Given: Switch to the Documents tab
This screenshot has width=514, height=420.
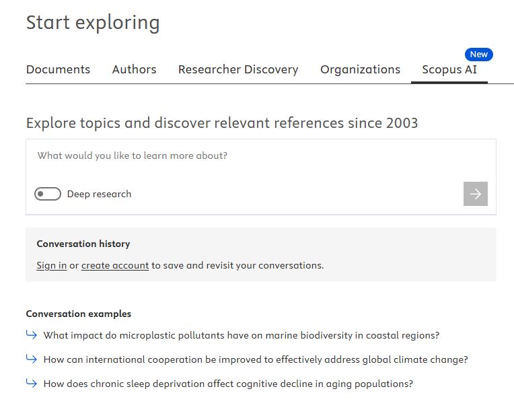Looking at the screenshot, I should [x=58, y=69].
